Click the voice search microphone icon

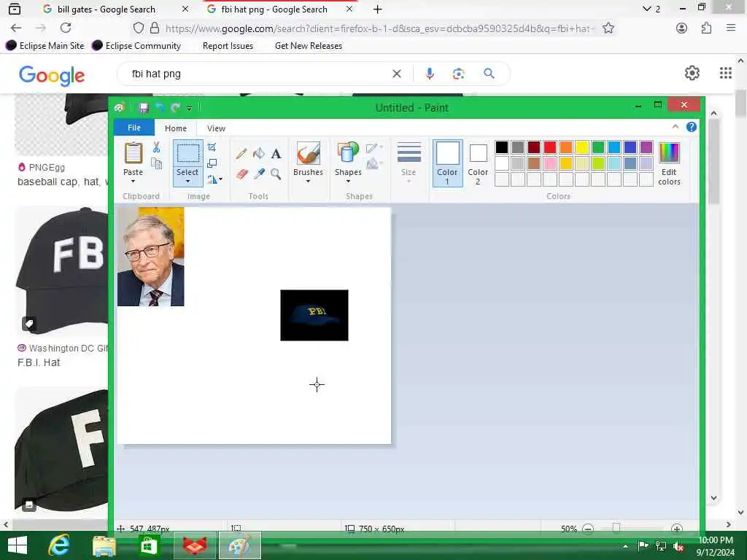point(430,74)
